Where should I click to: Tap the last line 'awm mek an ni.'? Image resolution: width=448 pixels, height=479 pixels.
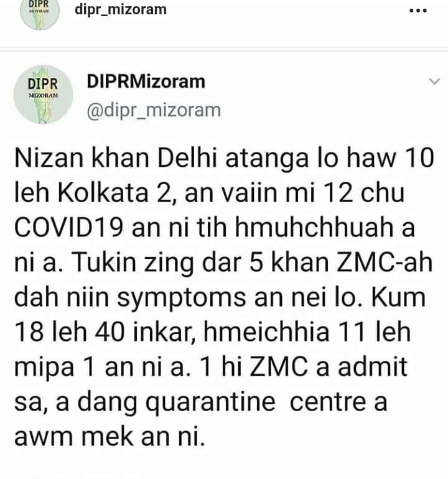tap(110, 437)
